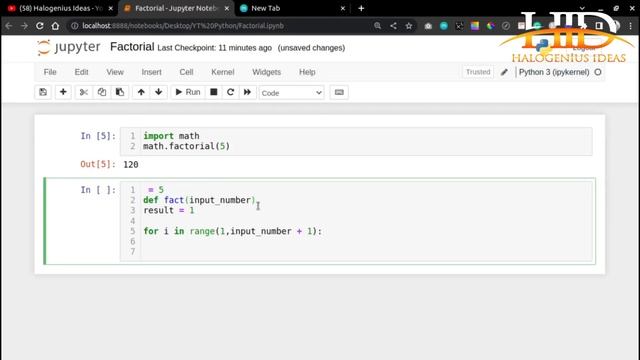This screenshot has height=360, width=640.
Task: Close the Factorial Jupyter Notebook tab
Action: pos(227,8)
